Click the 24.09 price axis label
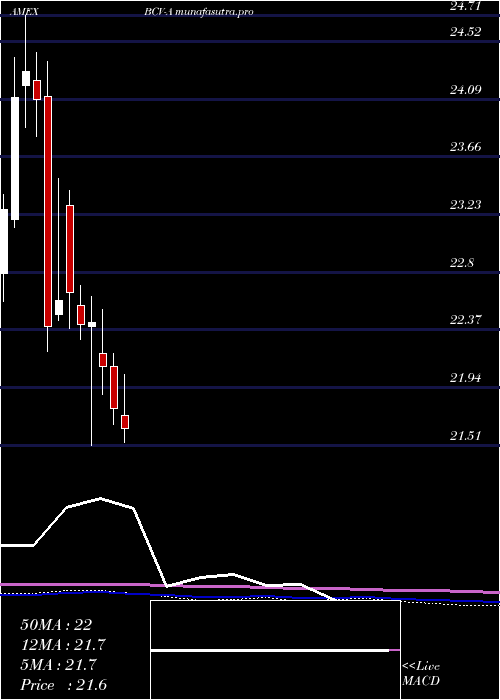 pos(465,90)
